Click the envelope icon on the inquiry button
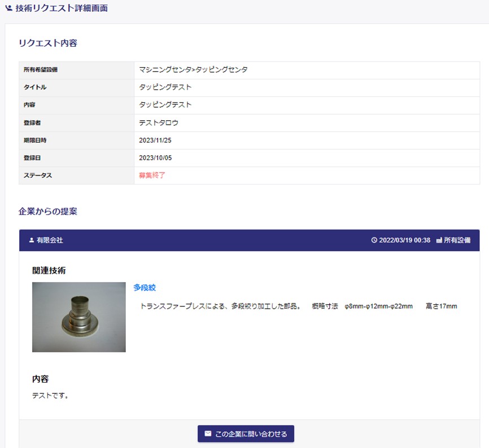The width and height of the screenshot is (489, 448). pos(208,434)
